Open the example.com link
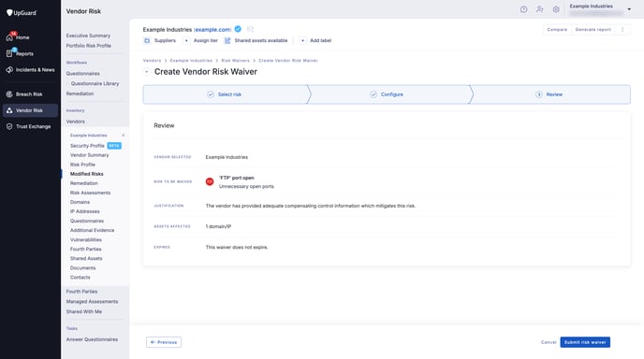644x359 pixels. point(212,30)
